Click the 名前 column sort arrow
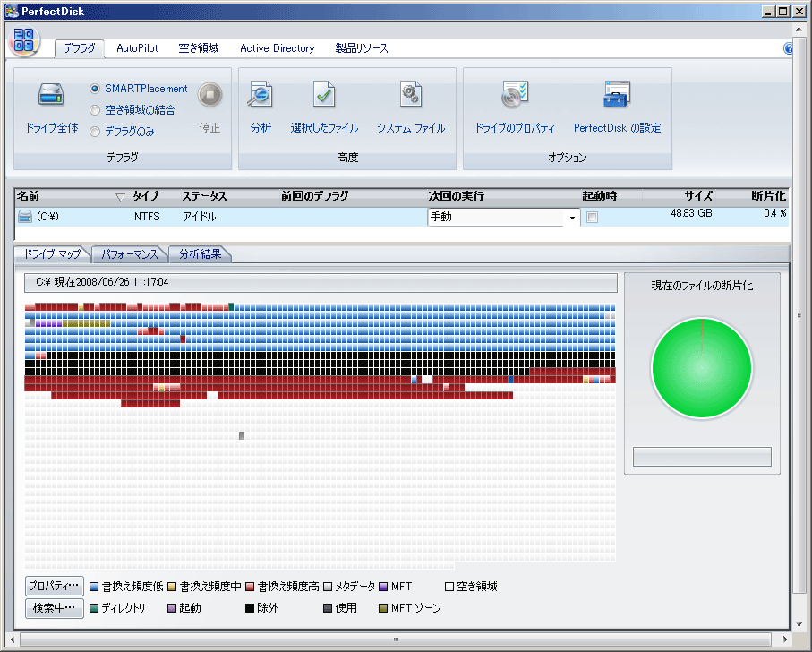This screenshot has width=812, height=652. (x=120, y=197)
